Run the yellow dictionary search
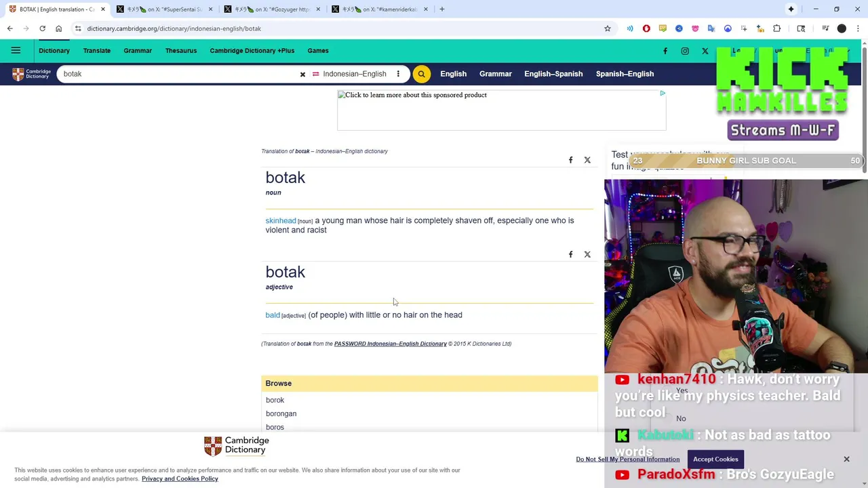 (421, 74)
